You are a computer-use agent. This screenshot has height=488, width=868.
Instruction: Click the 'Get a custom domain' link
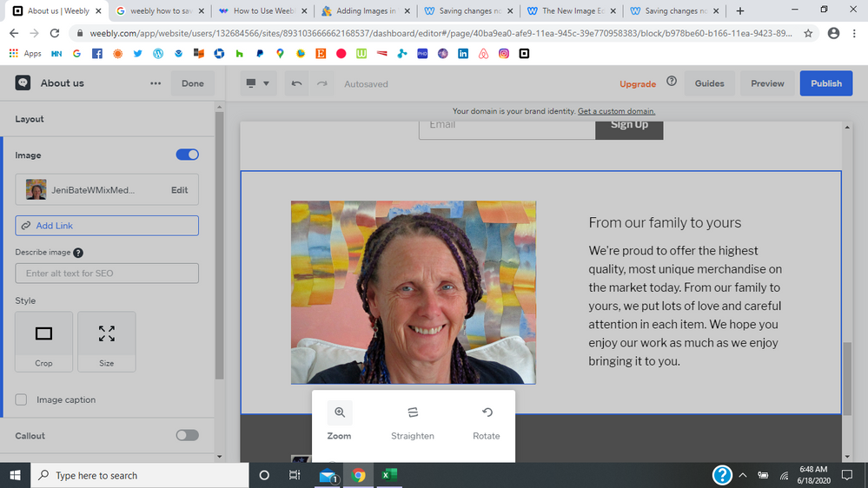pos(616,111)
